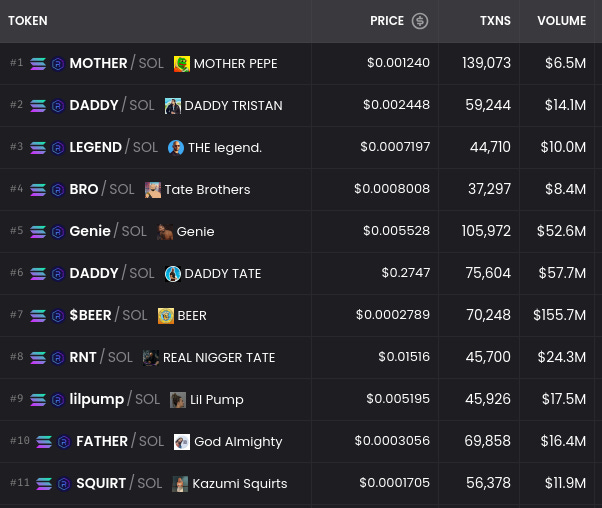Click the Solana icon in the DADDY TRISTAN row
The height and width of the screenshot is (508, 602).
38,106
